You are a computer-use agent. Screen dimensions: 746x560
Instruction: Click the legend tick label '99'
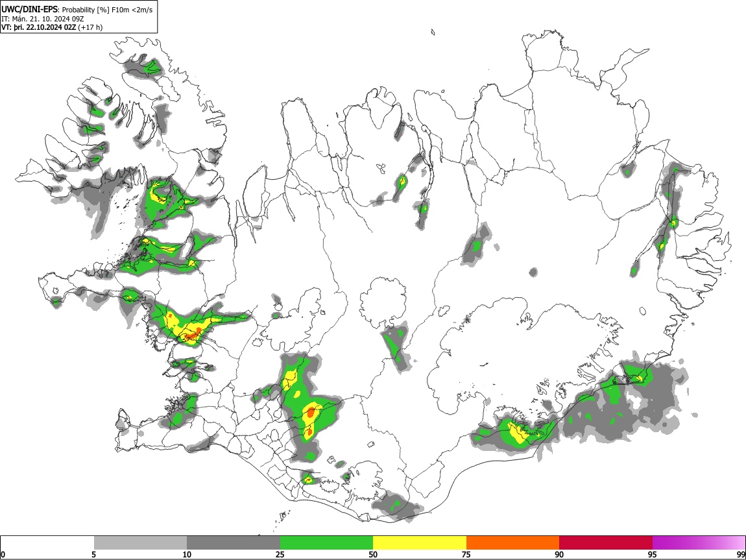[740, 554]
